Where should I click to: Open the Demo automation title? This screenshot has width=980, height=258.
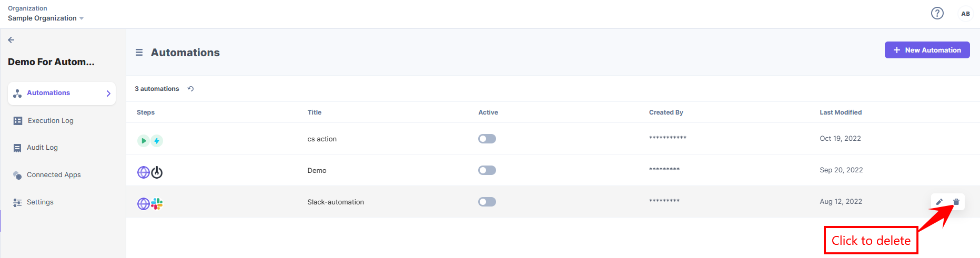pyautogui.click(x=317, y=170)
